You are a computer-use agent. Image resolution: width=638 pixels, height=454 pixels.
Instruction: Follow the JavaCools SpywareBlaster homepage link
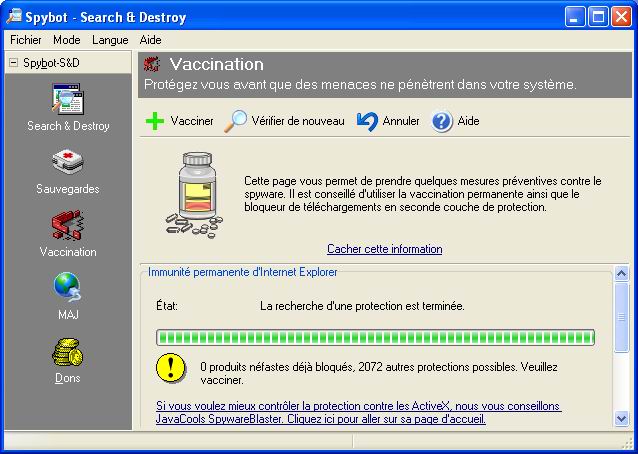pos(358,412)
